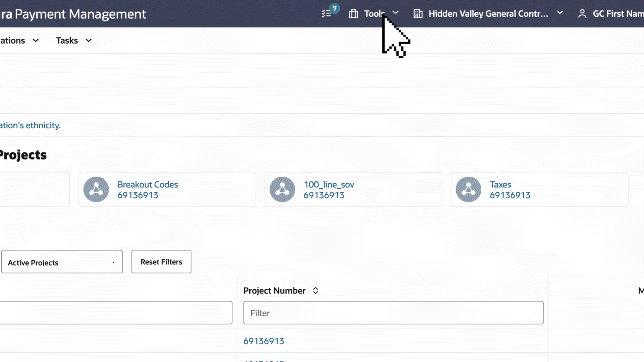Click the Project Number filter input field
The image size is (644, 362).
coord(393,313)
